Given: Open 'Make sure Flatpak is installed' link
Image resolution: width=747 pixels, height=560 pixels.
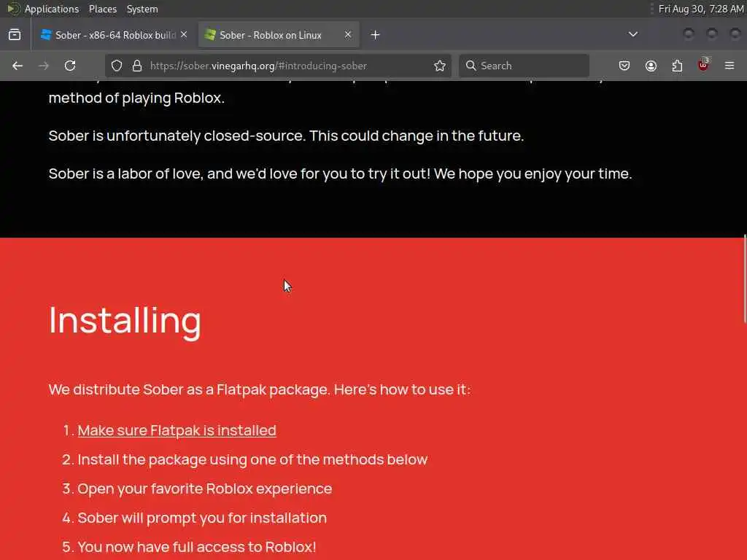Looking at the screenshot, I should pyautogui.click(x=177, y=430).
